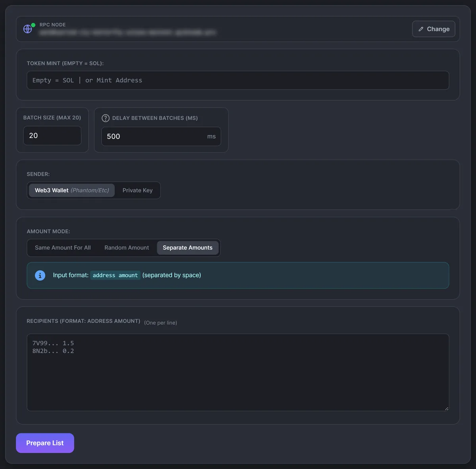Click the "TOKEN MINT (EMPTY = SOL):" label
Viewport: 476px width, 469px height.
point(65,63)
